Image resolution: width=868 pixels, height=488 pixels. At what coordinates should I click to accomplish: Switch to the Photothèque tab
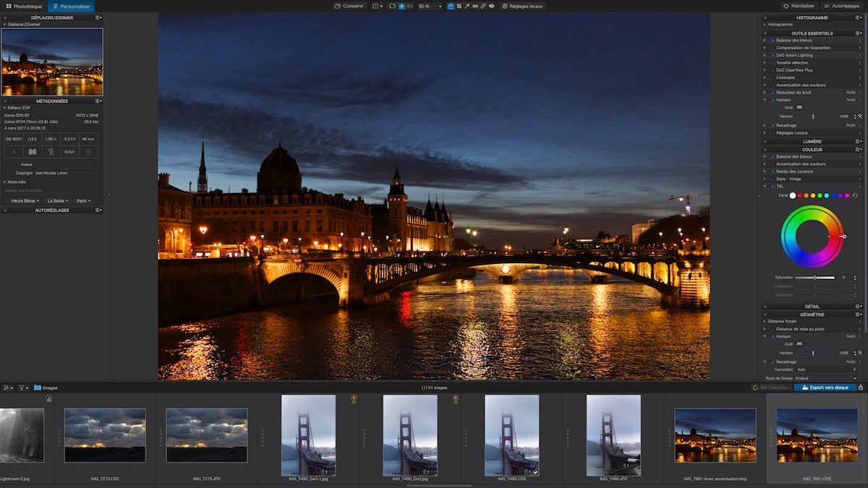23,6
